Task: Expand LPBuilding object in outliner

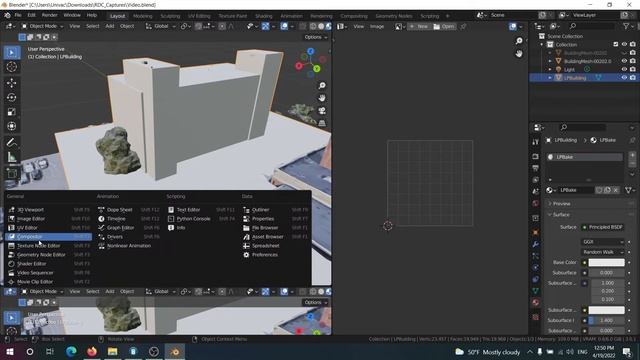Action: tap(550, 78)
